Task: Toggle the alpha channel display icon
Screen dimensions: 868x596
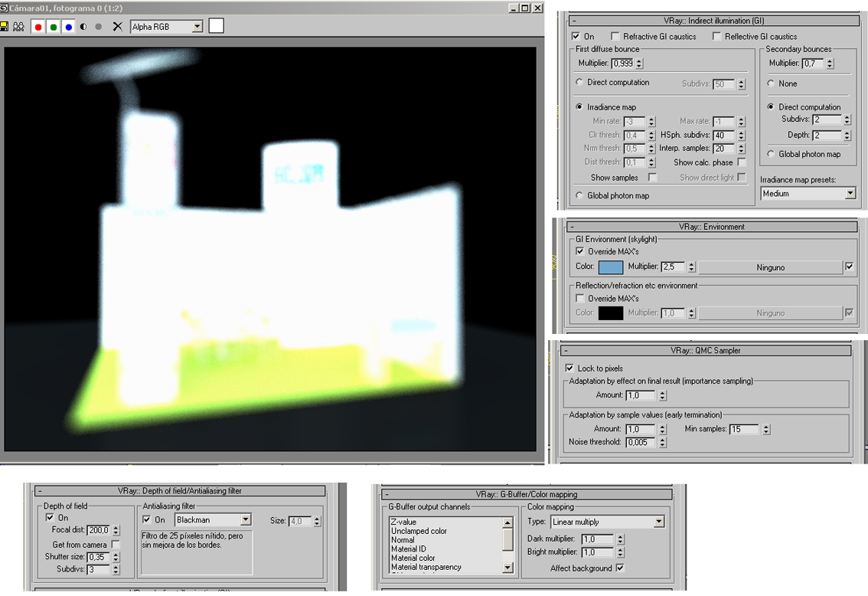Action: pyautogui.click(x=83, y=27)
